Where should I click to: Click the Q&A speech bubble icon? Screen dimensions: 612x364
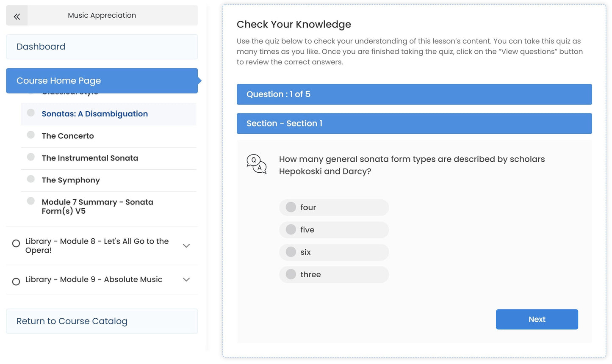[x=256, y=164]
